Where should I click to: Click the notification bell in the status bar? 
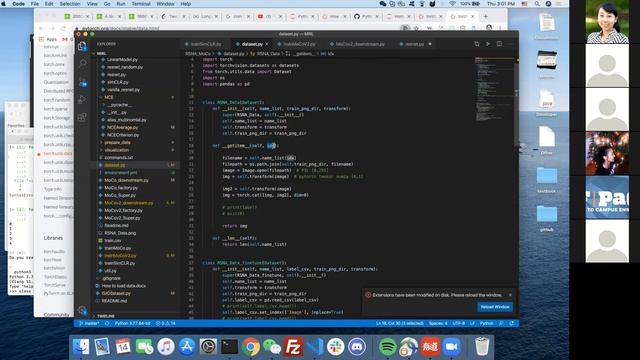pyautogui.click(x=512, y=323)
